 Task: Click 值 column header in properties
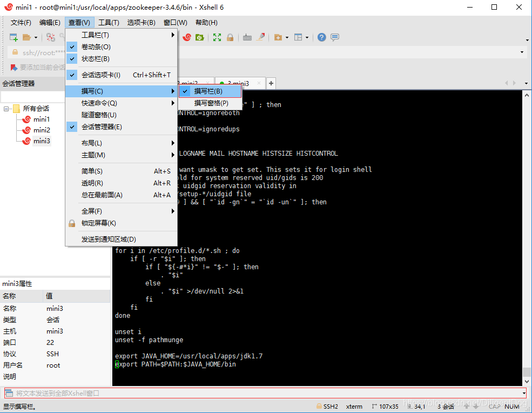[x=77, y=296]
